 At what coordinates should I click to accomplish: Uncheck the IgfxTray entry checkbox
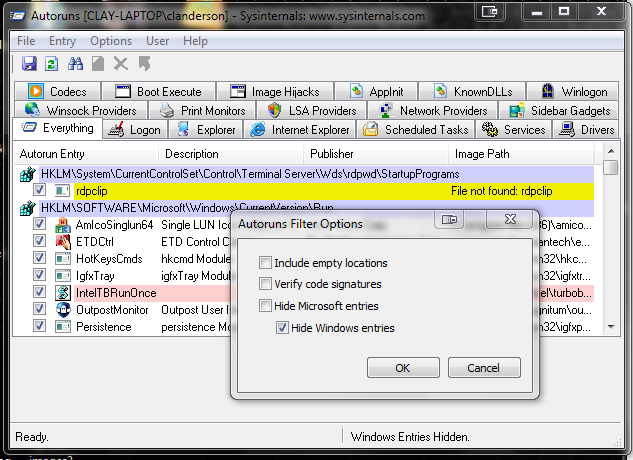tap(39, 274)
